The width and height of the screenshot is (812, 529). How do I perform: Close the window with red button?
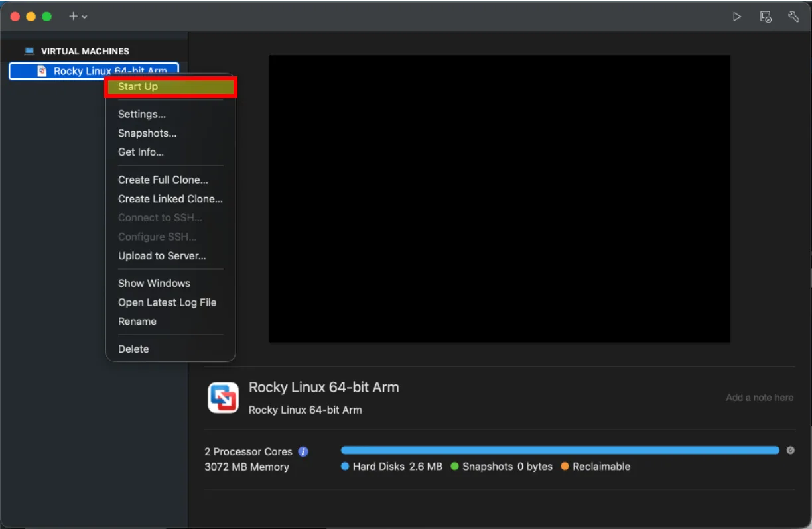pos(15,17)
